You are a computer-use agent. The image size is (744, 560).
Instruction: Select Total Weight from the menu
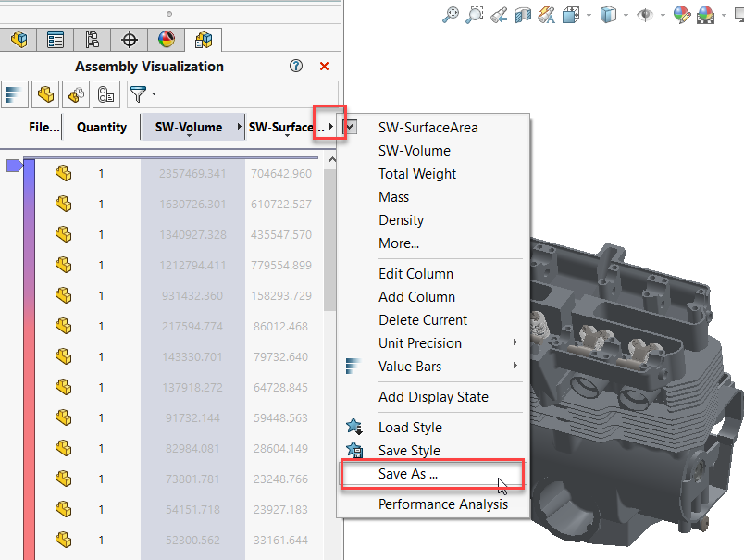(417, 174)
